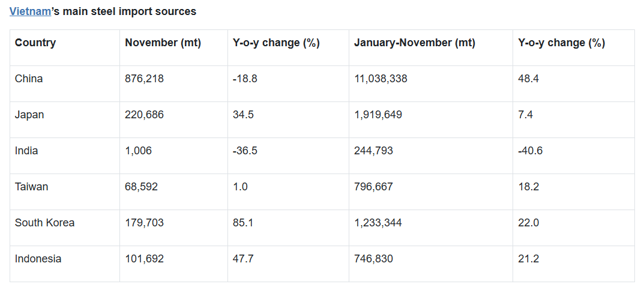The image size is (644, 293).
Task: Click Japan's November value 220,686
Action: tap(144, 115)
